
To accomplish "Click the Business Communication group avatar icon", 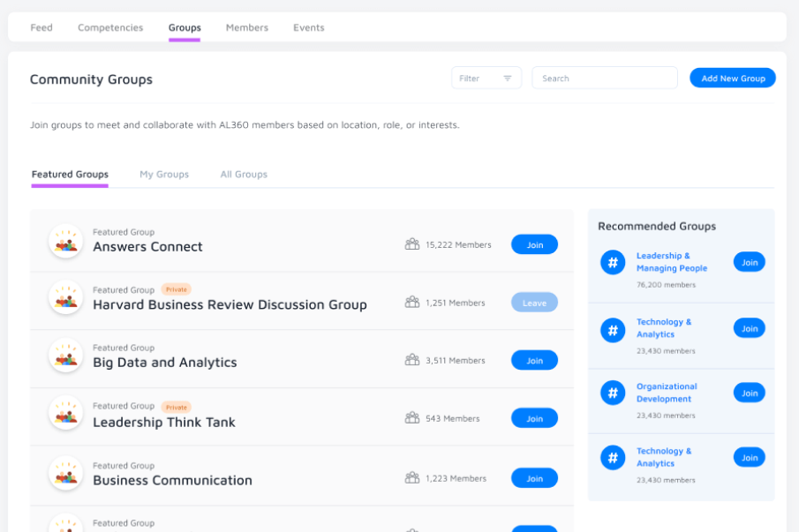I will (65, 474).
